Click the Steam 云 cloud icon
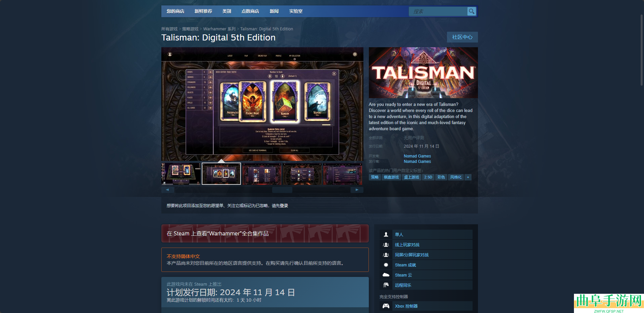Screen dimensions: 644x313 (386, 275)
